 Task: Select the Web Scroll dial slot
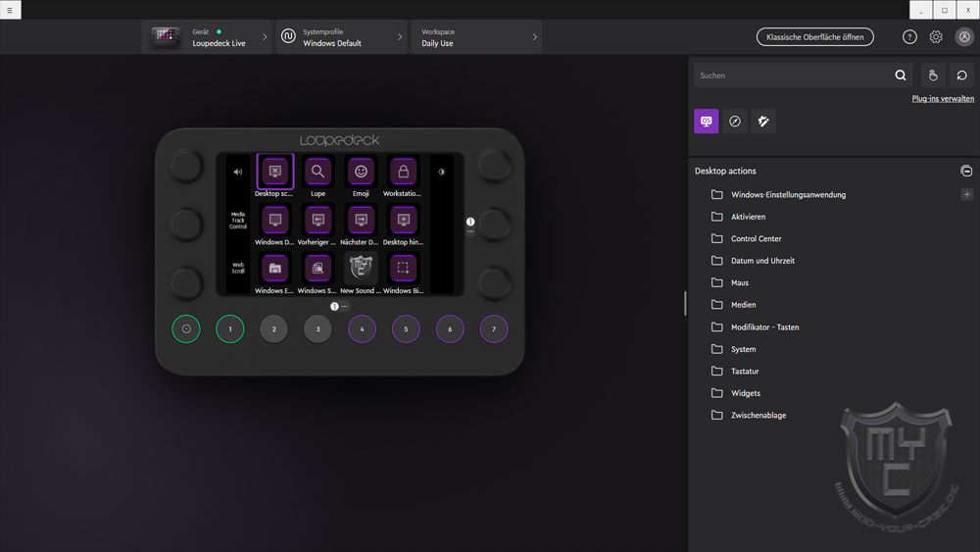click(238, 269)
